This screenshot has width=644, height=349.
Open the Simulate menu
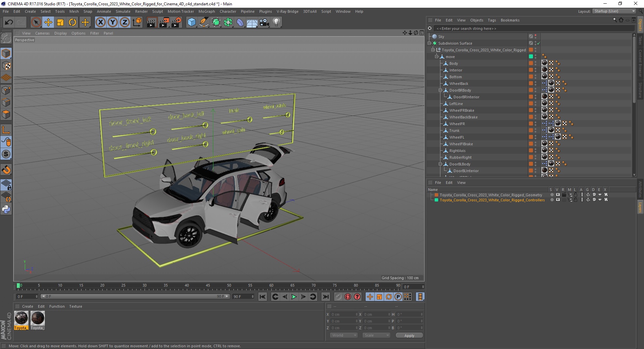123,11
